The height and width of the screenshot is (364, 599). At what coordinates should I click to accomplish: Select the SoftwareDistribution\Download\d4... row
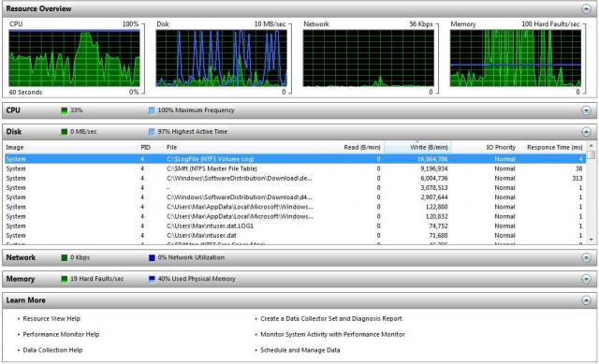295,197
